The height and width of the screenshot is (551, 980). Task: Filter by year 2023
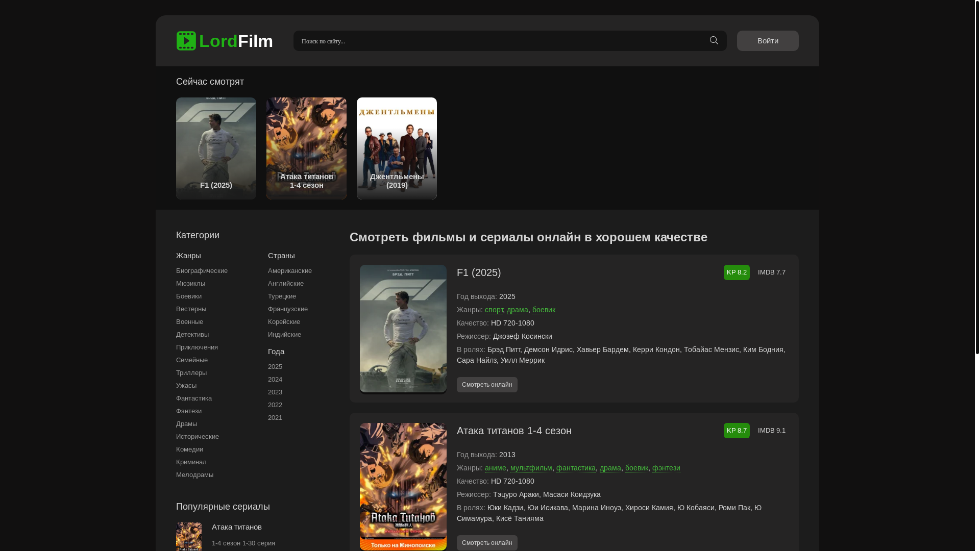[x=275, y=392]
